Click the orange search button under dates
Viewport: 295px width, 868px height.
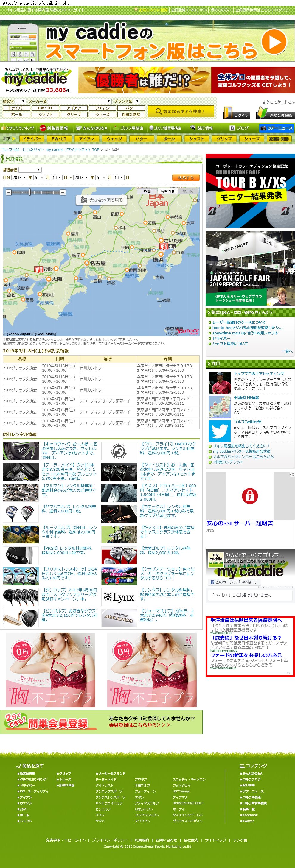[186, 177]
